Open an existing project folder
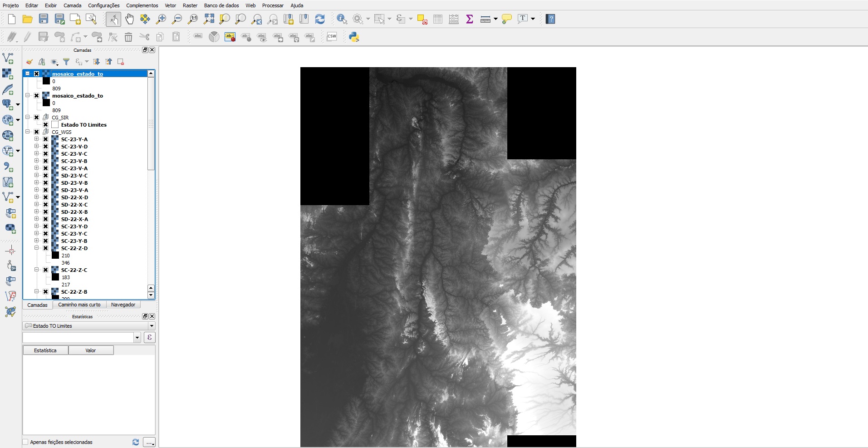The width and height of the screenshot is (868, 448). tap(27, 19)
